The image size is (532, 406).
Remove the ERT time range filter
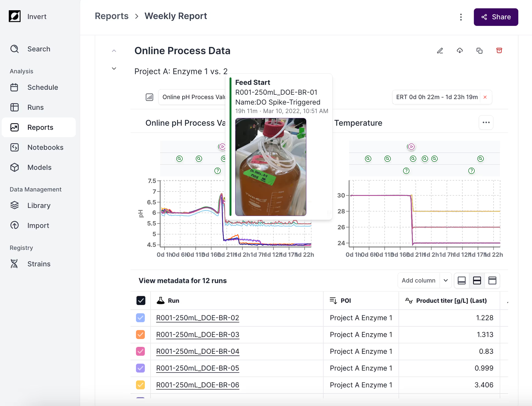(485, 97)
